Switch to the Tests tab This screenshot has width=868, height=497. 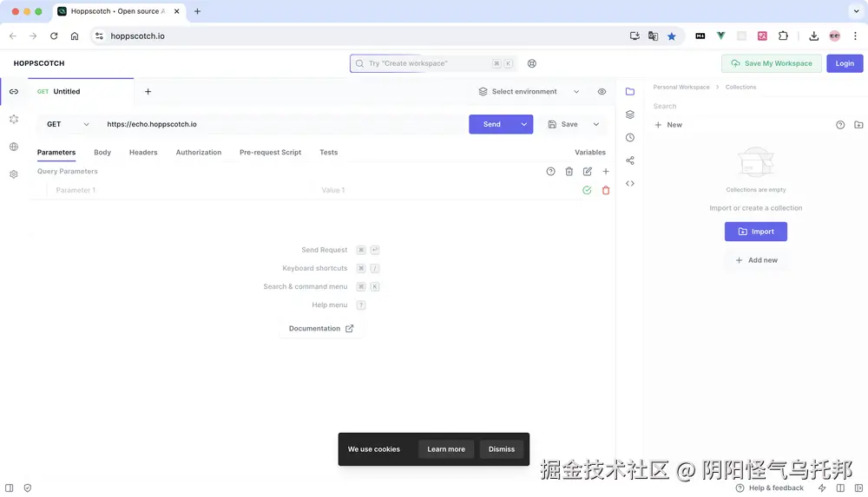329,152
